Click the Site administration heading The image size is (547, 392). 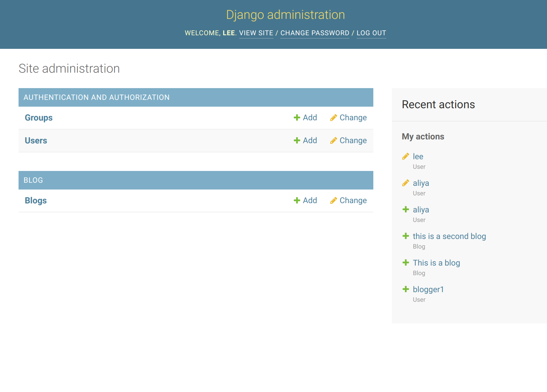click(x=69, y=69)
